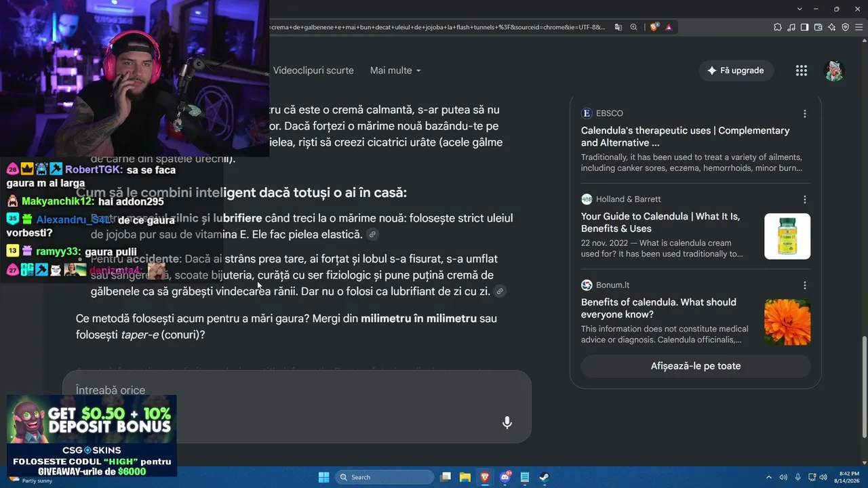Open more options for Holland & Barrett result
This screenshot has width=868, height=488.
[x=805, y=199]
